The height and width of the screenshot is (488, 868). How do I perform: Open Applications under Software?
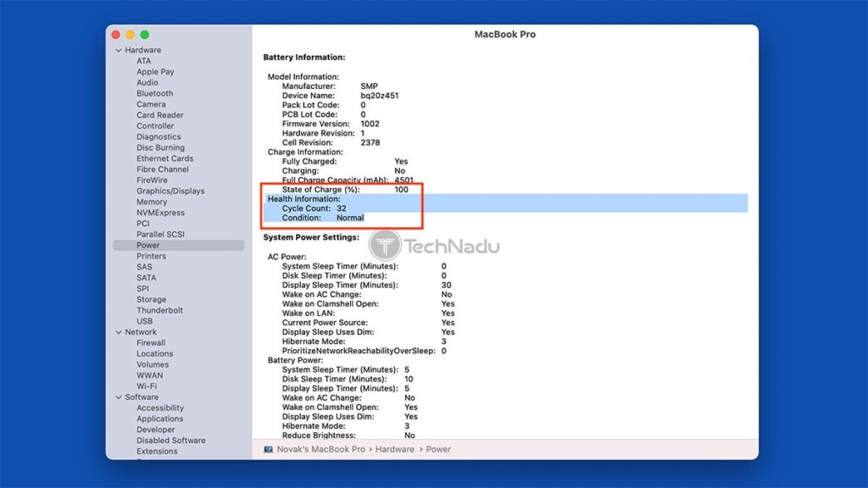coord(160,419)
